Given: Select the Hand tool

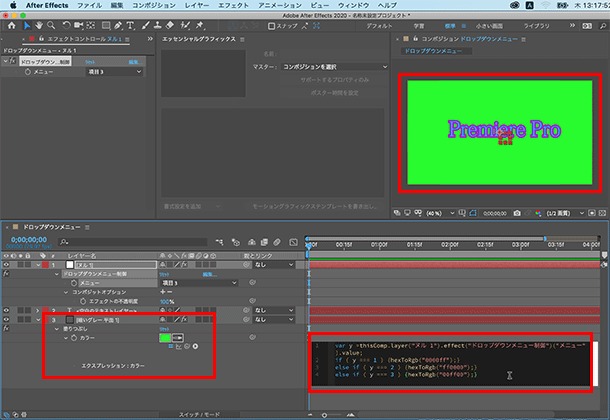Looking at the screenshot, I should pos(39,26).
